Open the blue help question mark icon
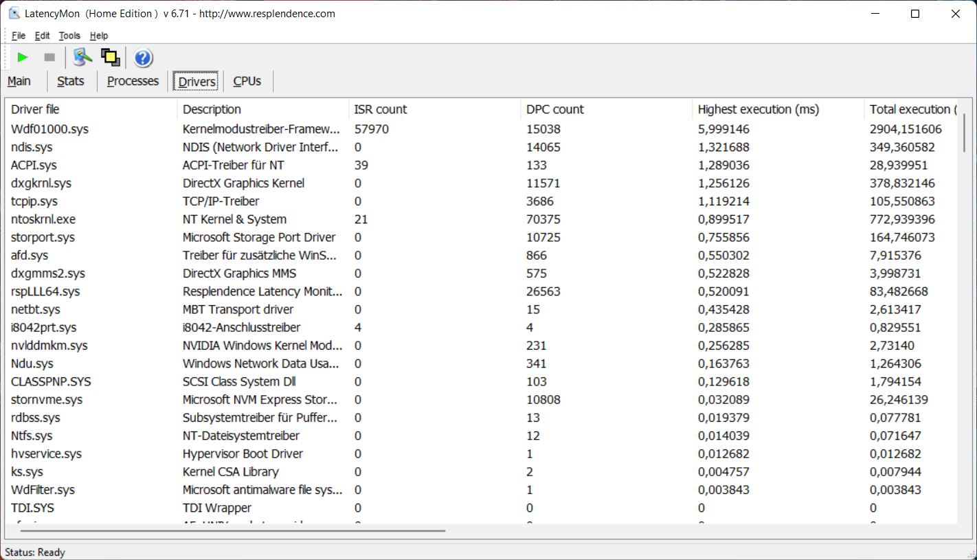Image resolution: width=977 pixels, height=560 pixels. point(143,58)
